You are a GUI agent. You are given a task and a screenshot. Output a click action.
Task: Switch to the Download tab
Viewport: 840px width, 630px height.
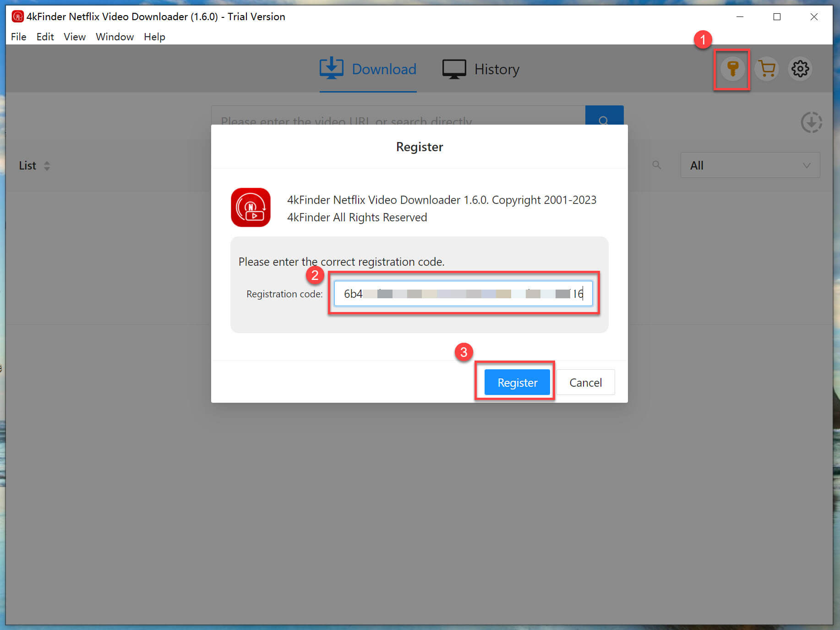pos(368,69)
